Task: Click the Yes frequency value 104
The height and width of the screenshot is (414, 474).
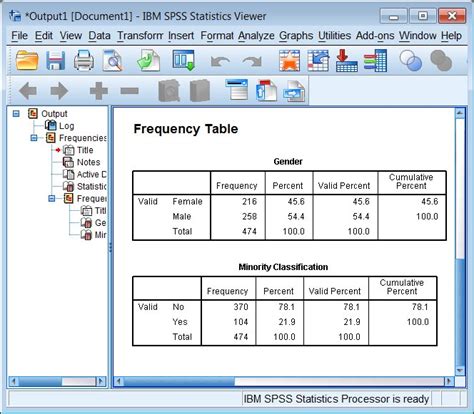Action: tap(241, 322)
